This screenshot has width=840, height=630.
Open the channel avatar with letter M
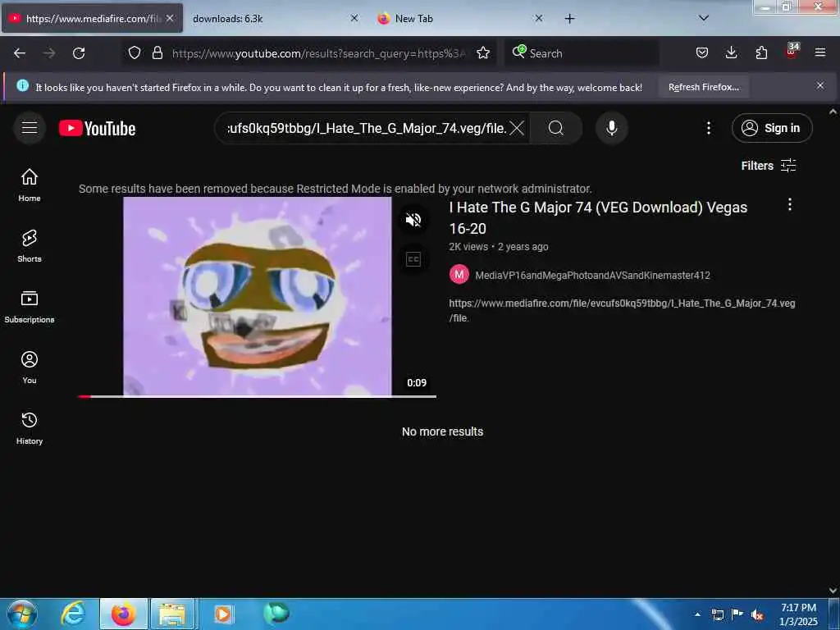[459, 275]
